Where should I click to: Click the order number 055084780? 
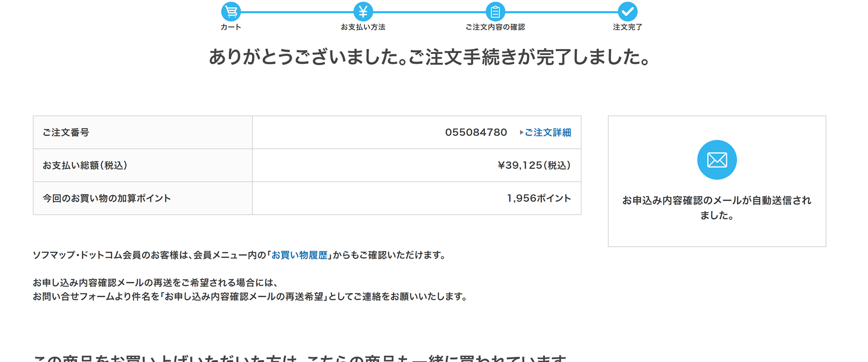[476, 132]
